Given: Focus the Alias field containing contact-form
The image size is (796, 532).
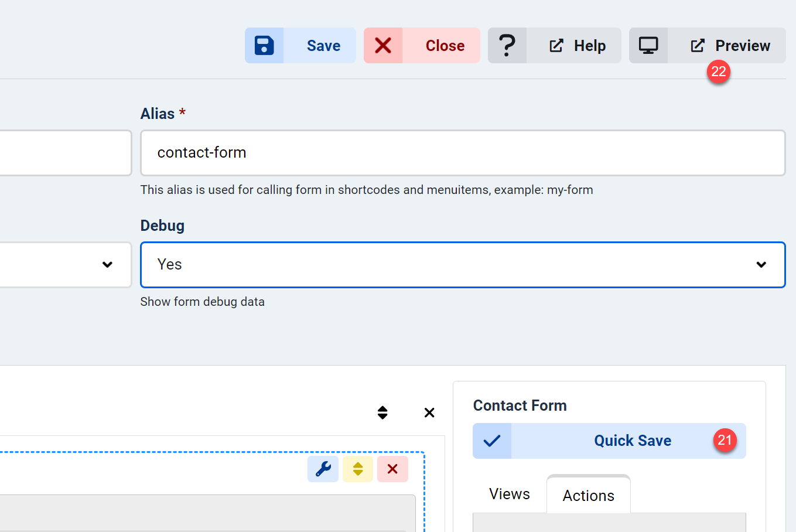Looking at the screenshot, I should coord(462,153).
